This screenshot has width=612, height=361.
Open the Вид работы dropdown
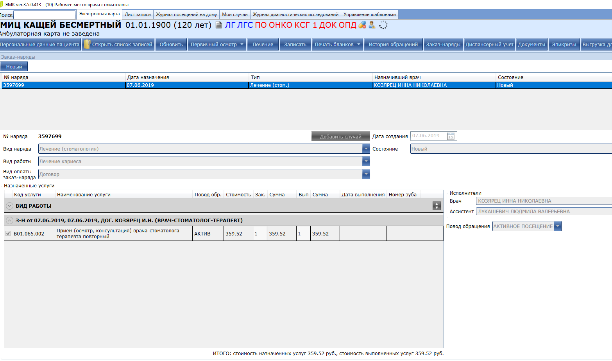point(366,161)
